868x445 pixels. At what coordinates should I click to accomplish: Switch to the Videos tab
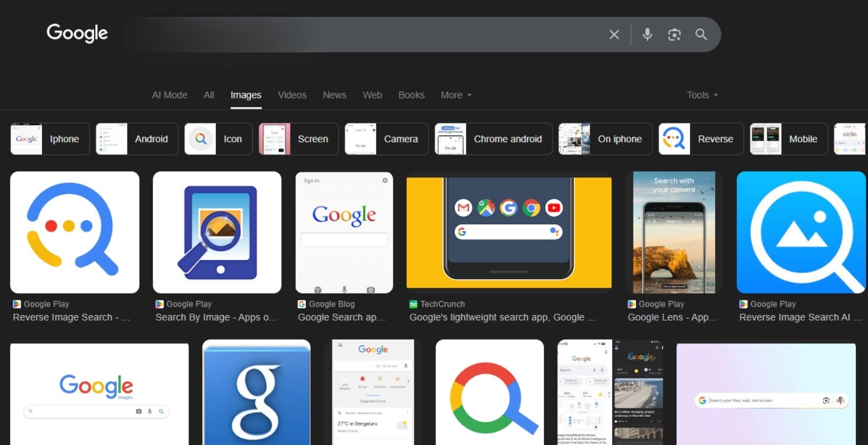coord(292,95)
